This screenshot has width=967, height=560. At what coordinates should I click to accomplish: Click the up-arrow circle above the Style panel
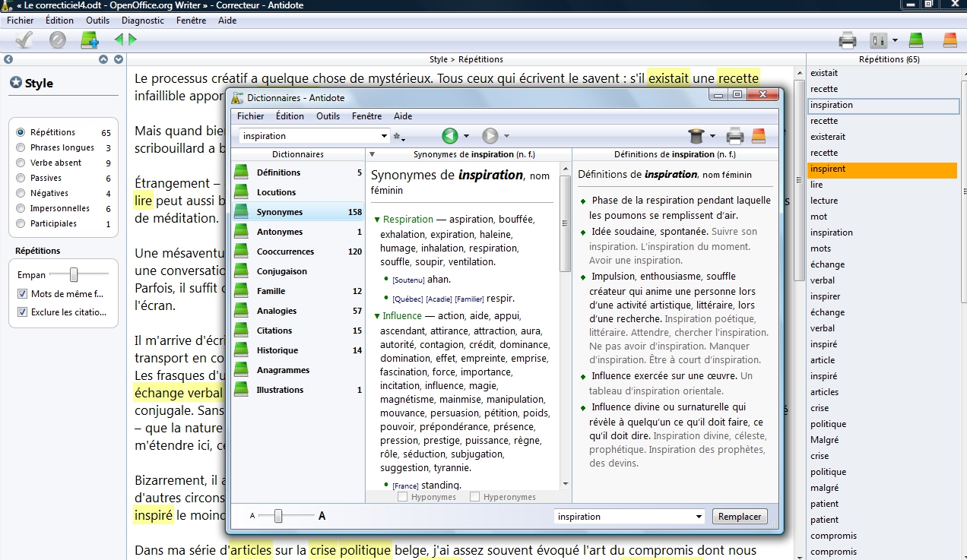point(103,59)
